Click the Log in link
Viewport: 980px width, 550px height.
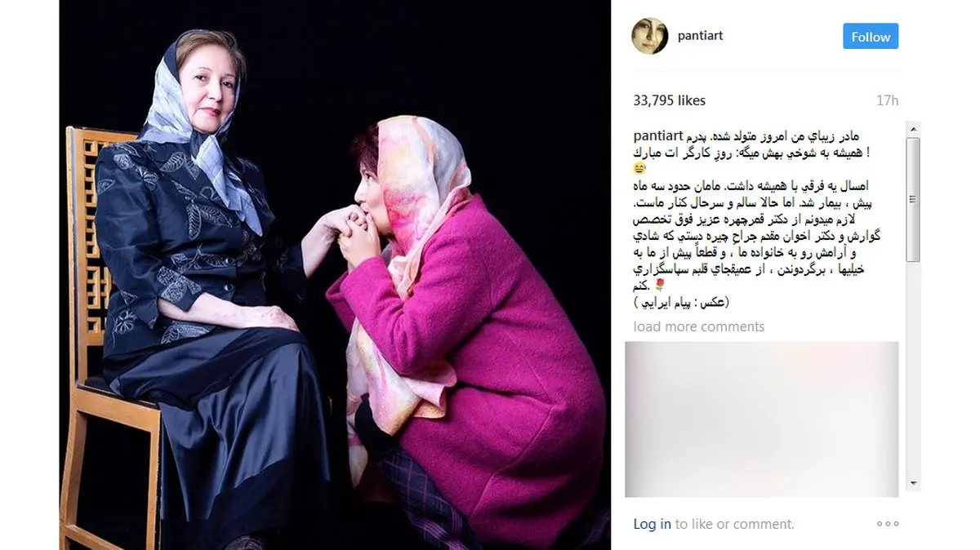pos(652,524)
